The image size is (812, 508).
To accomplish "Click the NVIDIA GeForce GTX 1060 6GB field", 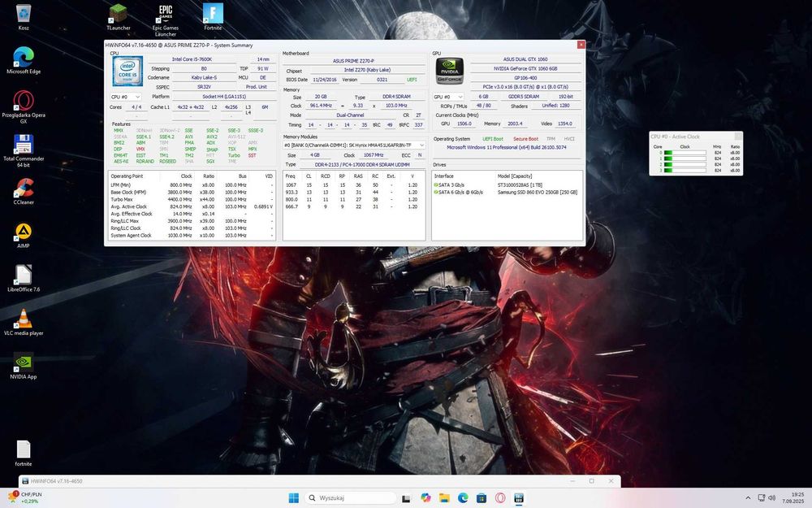I will 525,68.
